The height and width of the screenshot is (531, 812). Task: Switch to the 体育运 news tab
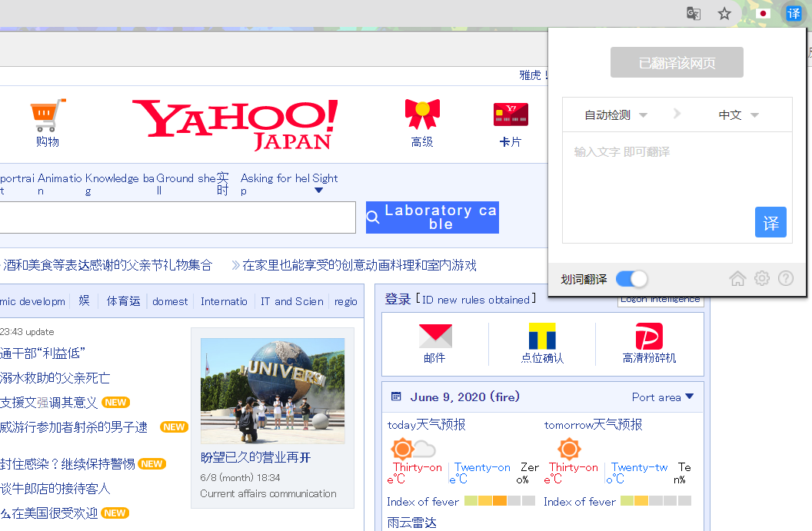pyautogui.click(x=123, y=301)
